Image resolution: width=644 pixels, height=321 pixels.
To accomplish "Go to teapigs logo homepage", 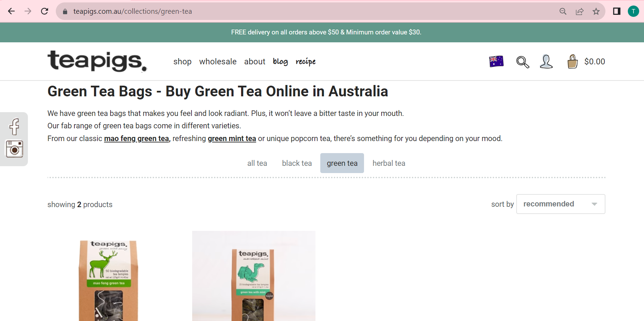I will click(97, 61).
